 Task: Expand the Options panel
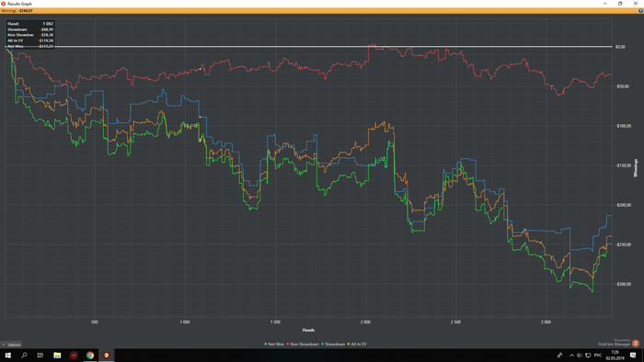11,345
